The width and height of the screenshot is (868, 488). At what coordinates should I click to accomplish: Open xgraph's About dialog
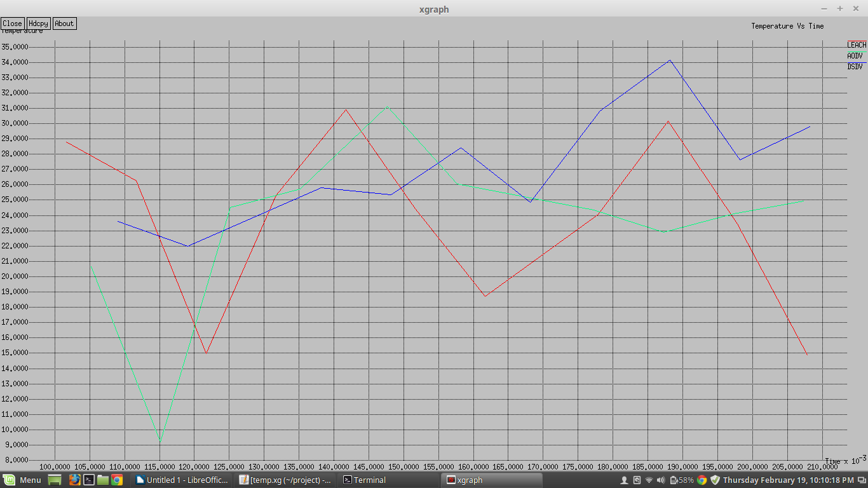64,23
